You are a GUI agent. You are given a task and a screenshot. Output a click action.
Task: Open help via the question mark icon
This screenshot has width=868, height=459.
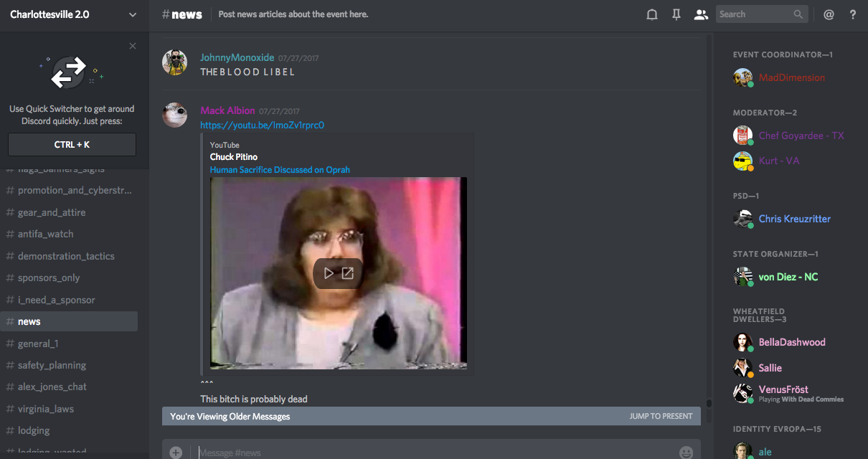(x=852, y=14)
